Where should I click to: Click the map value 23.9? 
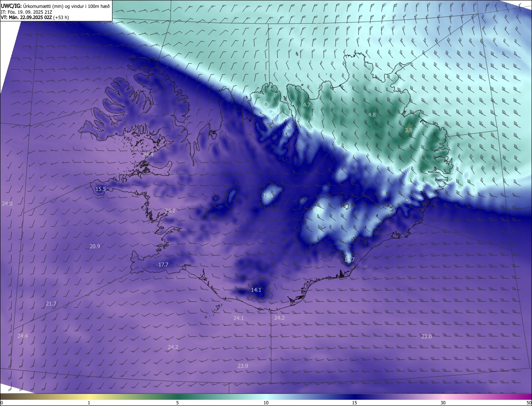(243, 366)
